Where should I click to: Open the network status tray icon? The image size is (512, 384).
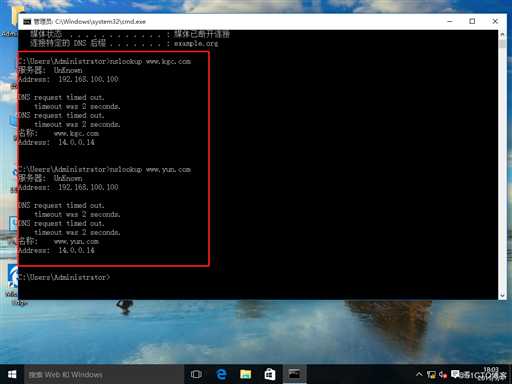click(x=431, y=375)
